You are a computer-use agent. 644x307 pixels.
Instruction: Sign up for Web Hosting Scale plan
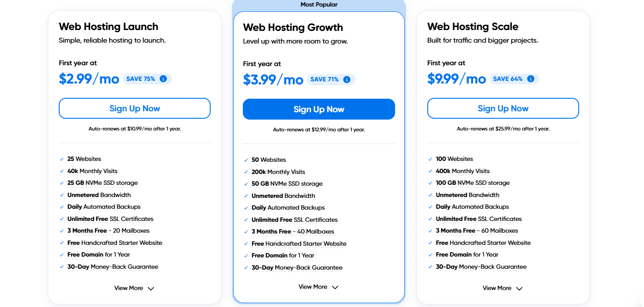(x=503, y=109)
